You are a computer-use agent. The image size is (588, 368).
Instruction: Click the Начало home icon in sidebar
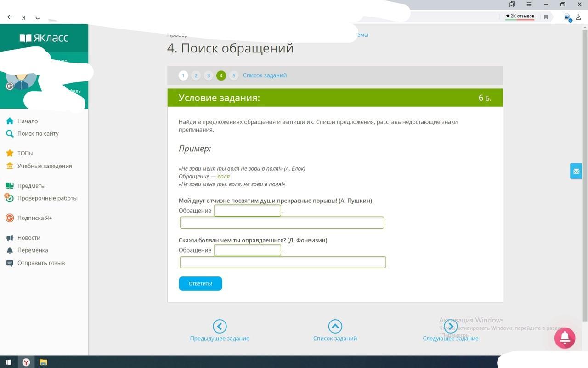click(10, 121)
